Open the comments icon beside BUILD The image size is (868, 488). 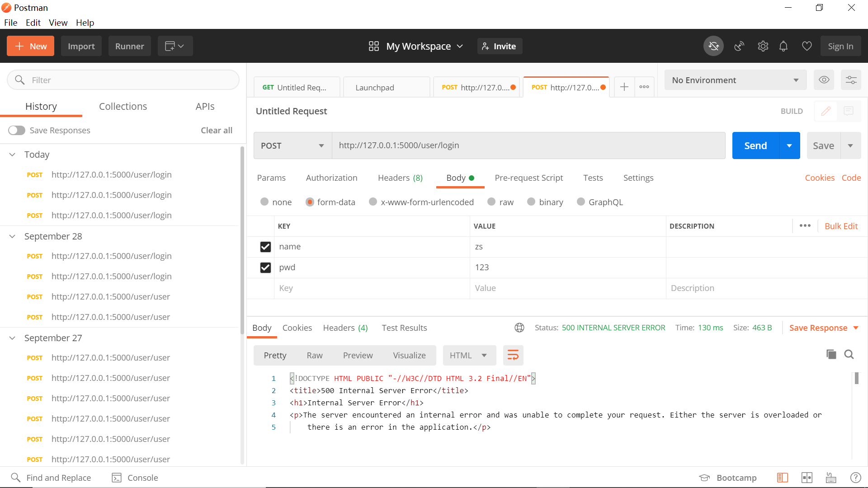pos(849,111)
